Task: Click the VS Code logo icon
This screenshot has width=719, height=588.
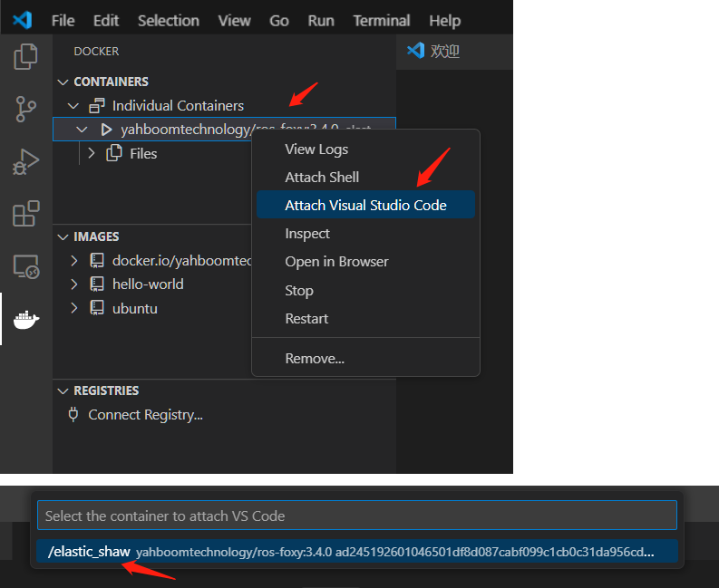Action: 22,20
